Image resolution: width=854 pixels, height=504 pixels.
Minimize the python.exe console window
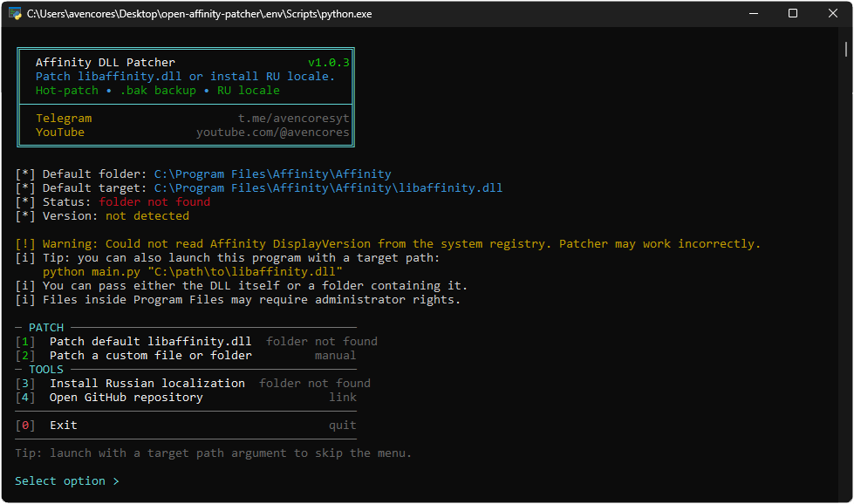(x=753, y=14)
